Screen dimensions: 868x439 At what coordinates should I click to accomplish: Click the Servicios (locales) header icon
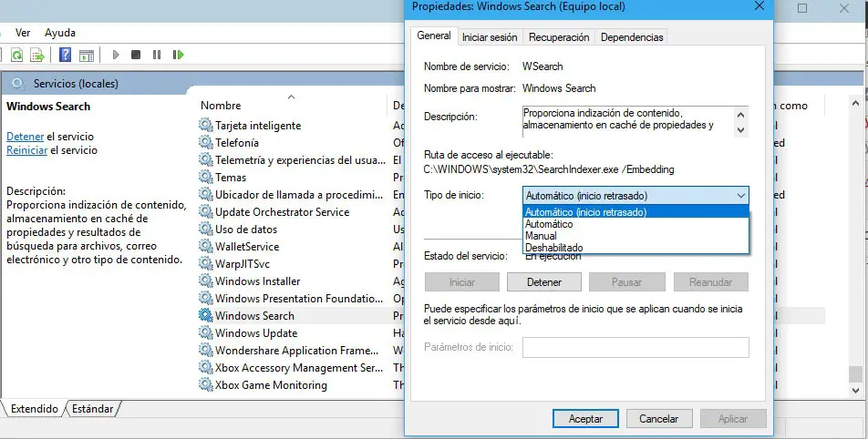(17, 84)
